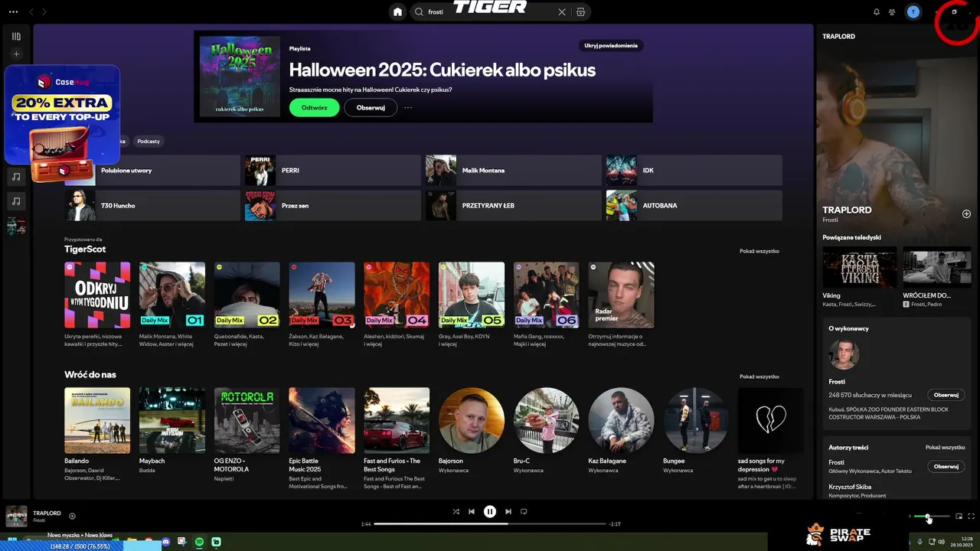This screenshot has height=551, width=980.
Task: Open the Daily Mix 01 cover
Action: [172, 295]
